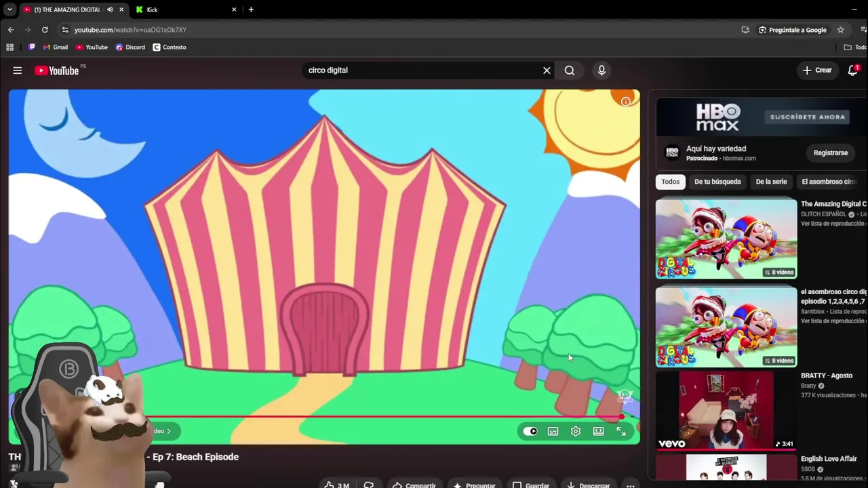Screen dimensions: 868x488
Task: Dislike the video
Action: [369, 485]
